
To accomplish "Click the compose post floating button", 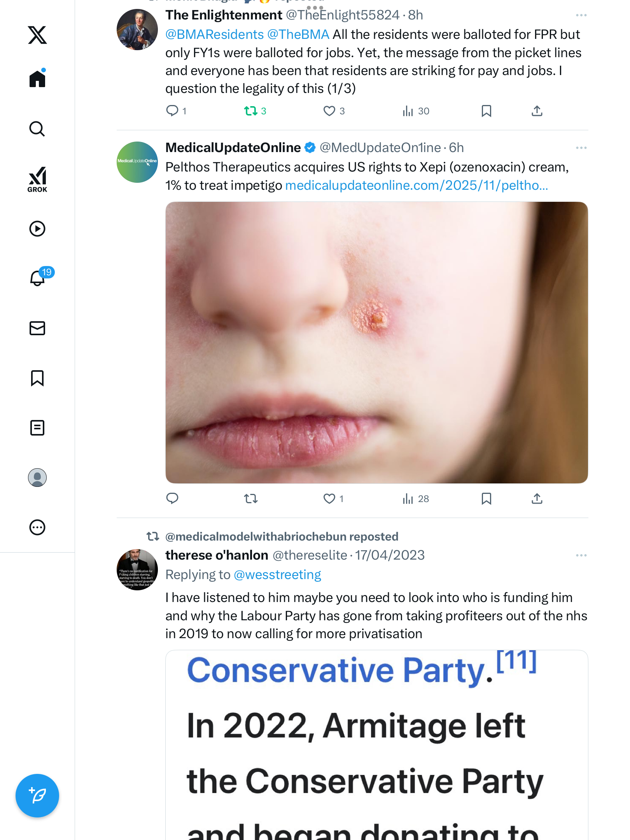I will pyautogui.click(x=37, y=796).
